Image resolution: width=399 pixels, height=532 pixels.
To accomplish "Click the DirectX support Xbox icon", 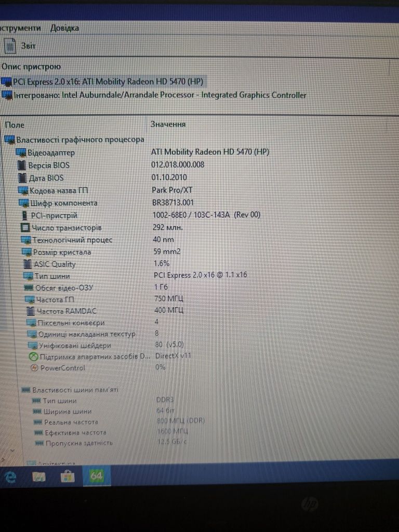I will point(33,357).
